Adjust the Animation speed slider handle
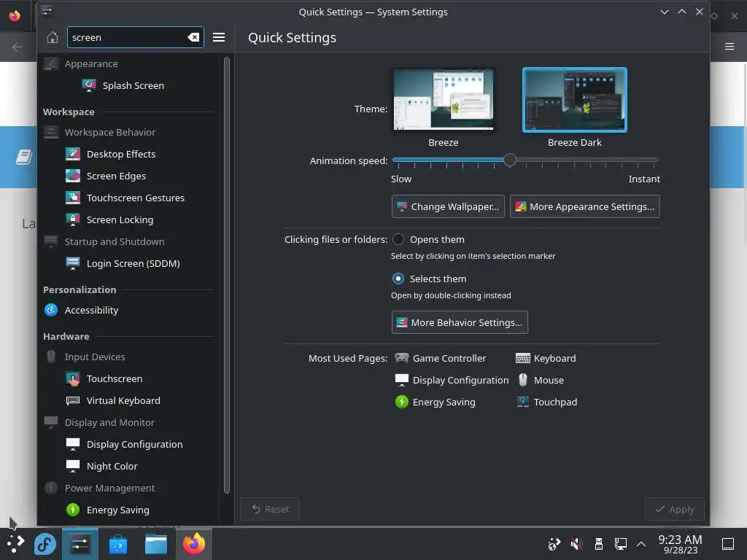747x560 pixels. 510,160
